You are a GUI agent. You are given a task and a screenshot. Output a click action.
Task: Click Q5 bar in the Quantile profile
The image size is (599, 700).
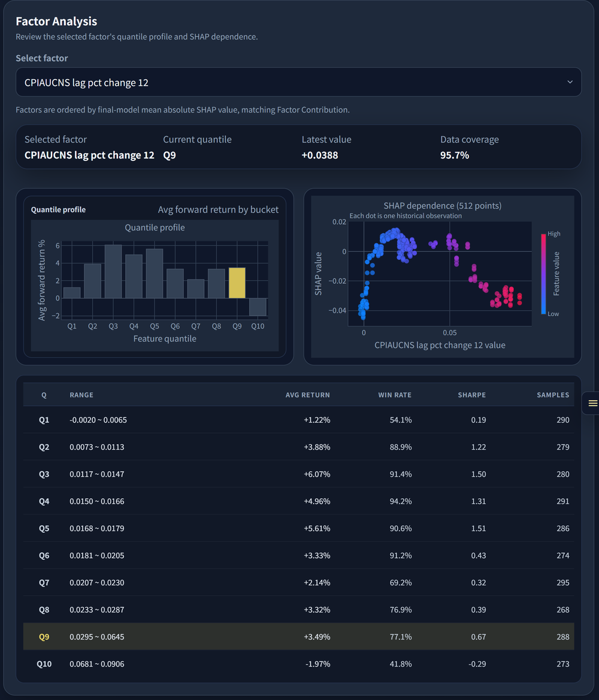[155, 274]
